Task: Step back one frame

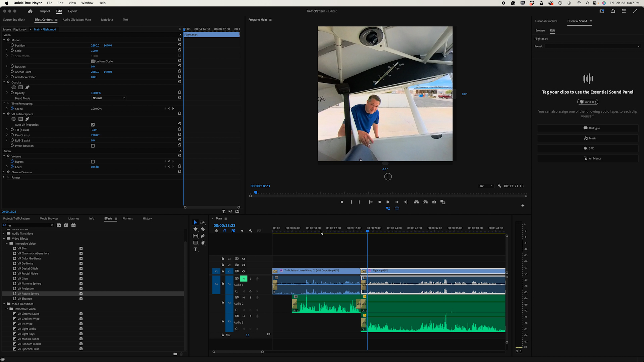Action: point(379,202)
